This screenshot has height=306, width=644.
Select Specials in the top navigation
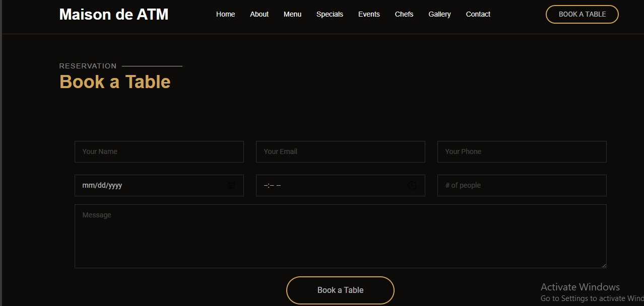point(330,14)
